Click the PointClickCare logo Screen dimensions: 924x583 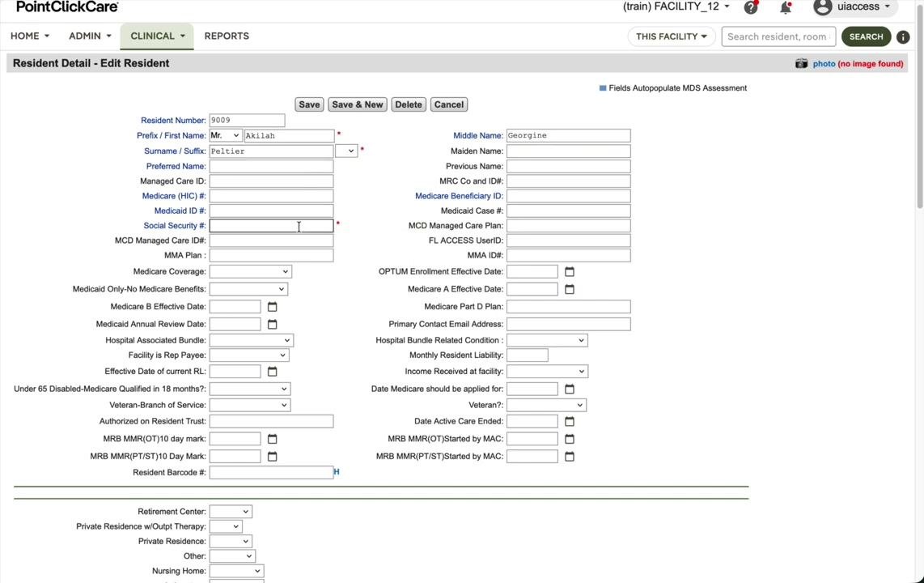pyautogui.click(x=66, y=6)
